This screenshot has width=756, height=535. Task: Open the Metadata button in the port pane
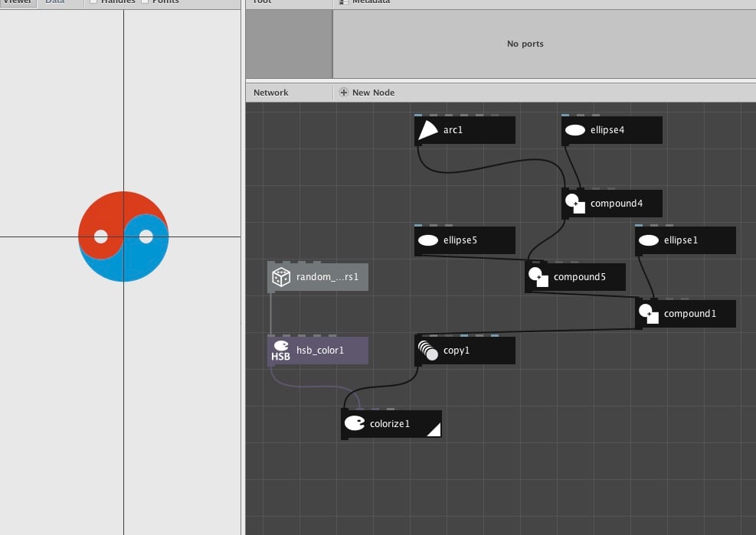tap(365, 2)
